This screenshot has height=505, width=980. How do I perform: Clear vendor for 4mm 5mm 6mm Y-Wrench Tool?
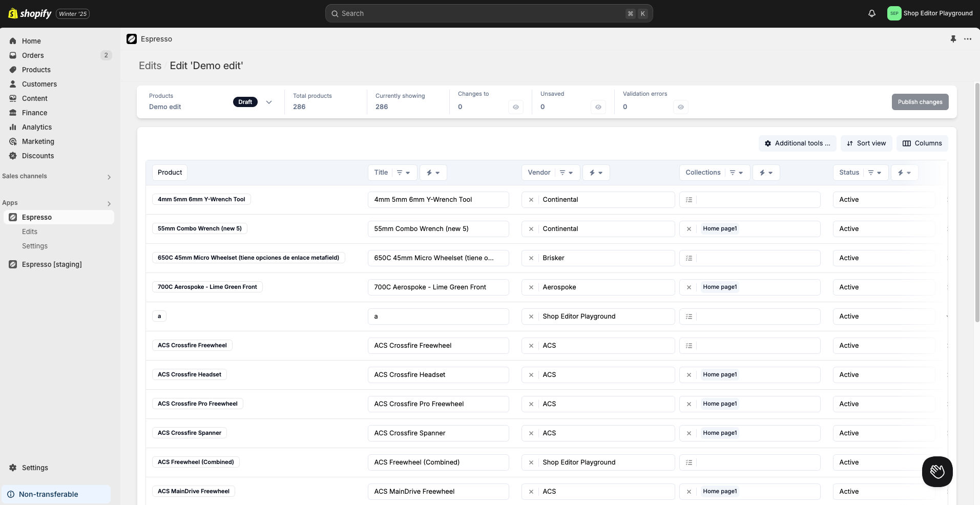tap(531, 200)
